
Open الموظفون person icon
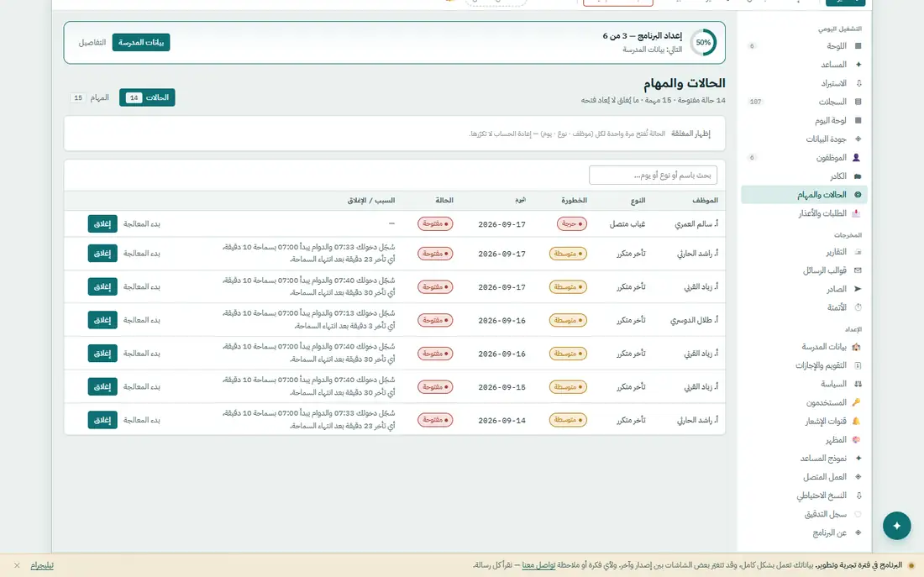tap(857, 157)
